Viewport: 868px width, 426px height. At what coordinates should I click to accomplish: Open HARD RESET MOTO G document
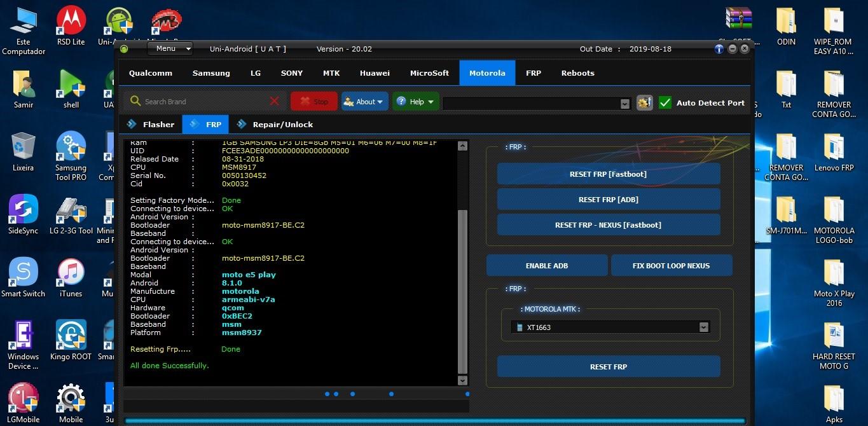click(834, 345)
